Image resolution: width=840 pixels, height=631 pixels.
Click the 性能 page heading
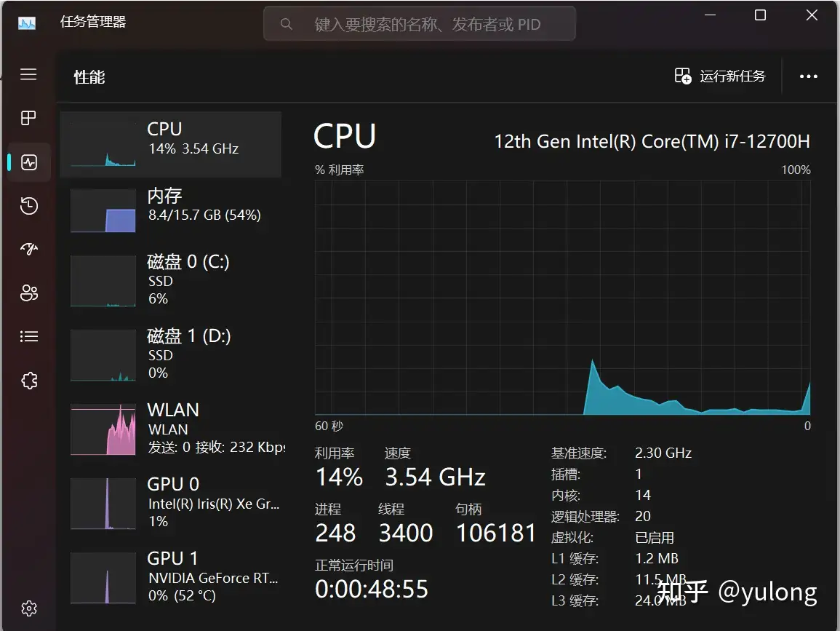(89, 77)
